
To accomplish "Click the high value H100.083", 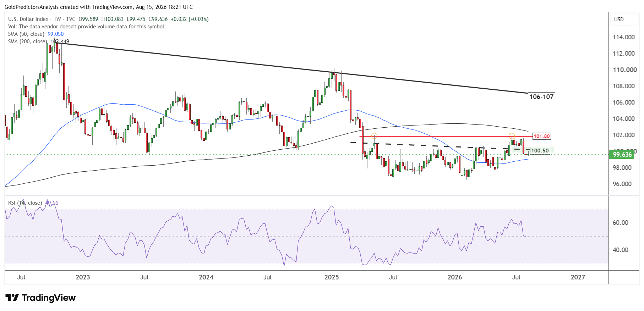I will click(x=113, y=19).
